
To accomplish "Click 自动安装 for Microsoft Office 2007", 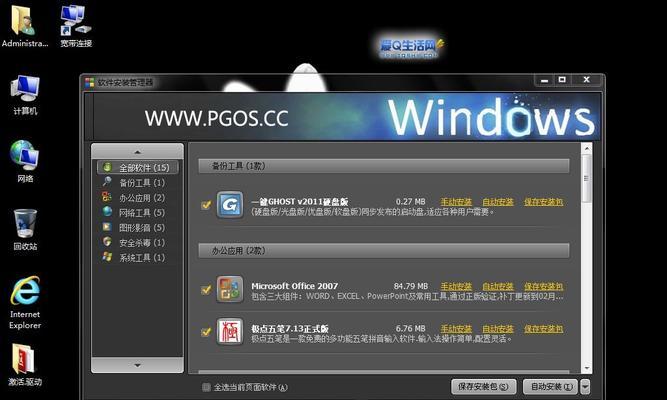I will point(498,286).
